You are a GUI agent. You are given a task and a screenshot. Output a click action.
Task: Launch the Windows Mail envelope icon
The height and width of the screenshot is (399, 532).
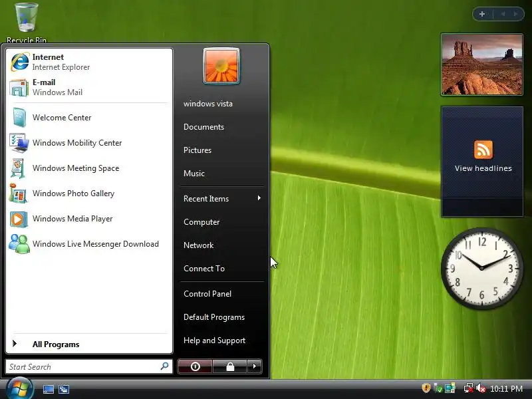(19, 88)
